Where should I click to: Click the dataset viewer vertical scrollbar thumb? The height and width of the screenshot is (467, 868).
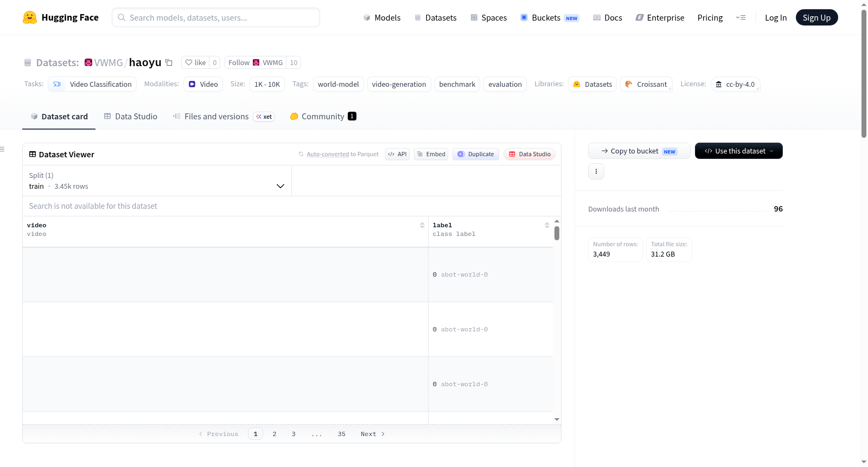(x=557, y=233)
